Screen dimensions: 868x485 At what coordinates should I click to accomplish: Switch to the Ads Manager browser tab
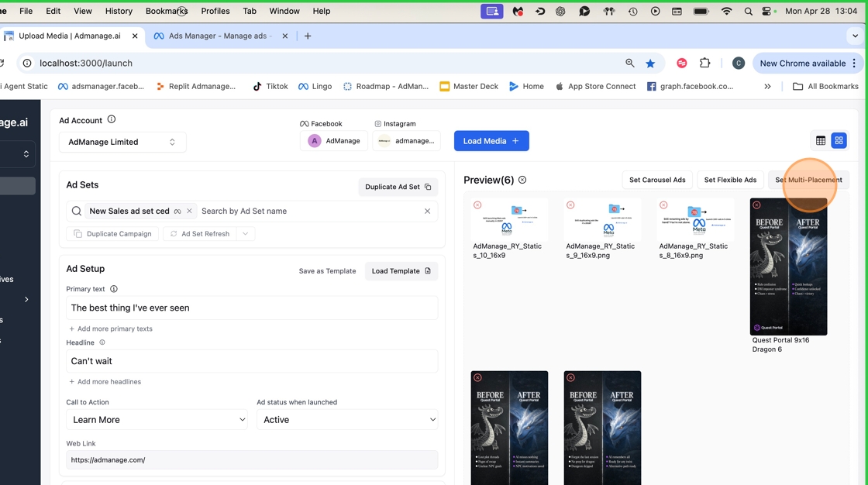point(217,36)
